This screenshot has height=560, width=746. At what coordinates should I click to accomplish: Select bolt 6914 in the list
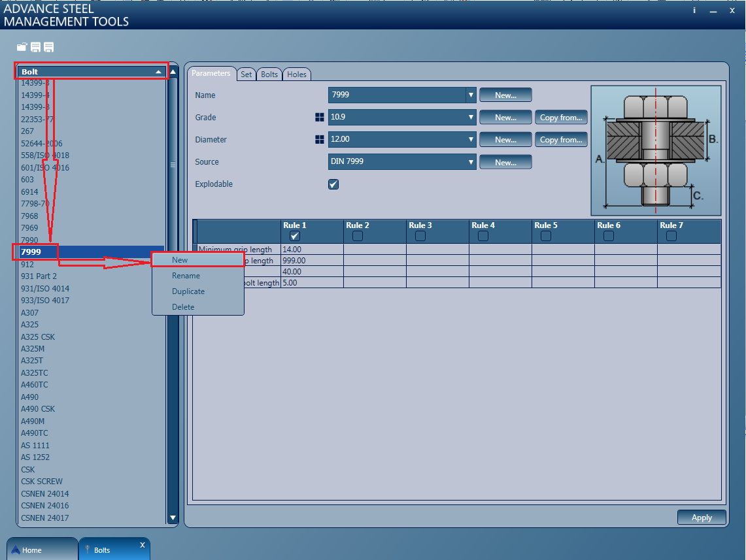[x=92, y=191]
